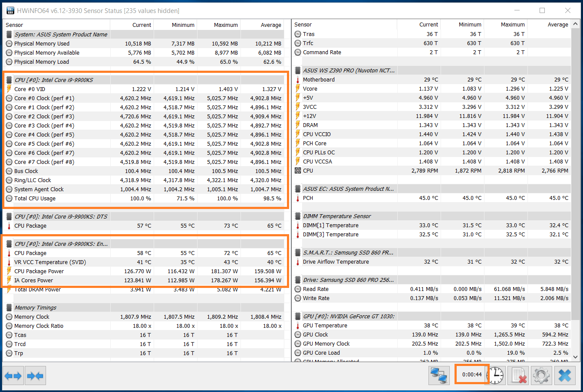583x392 pixels.
Task: Select the GPU Memory Clock row
Action: [431, 343]
